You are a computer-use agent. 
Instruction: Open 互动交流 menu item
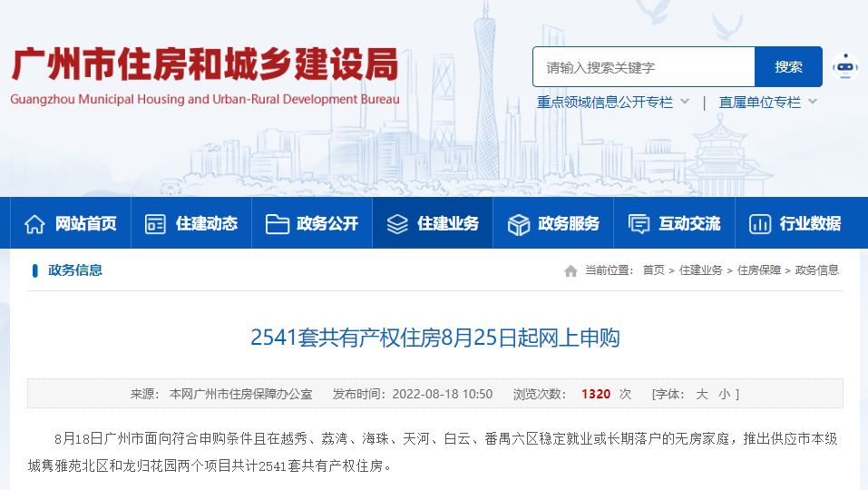tap(674, 223)
